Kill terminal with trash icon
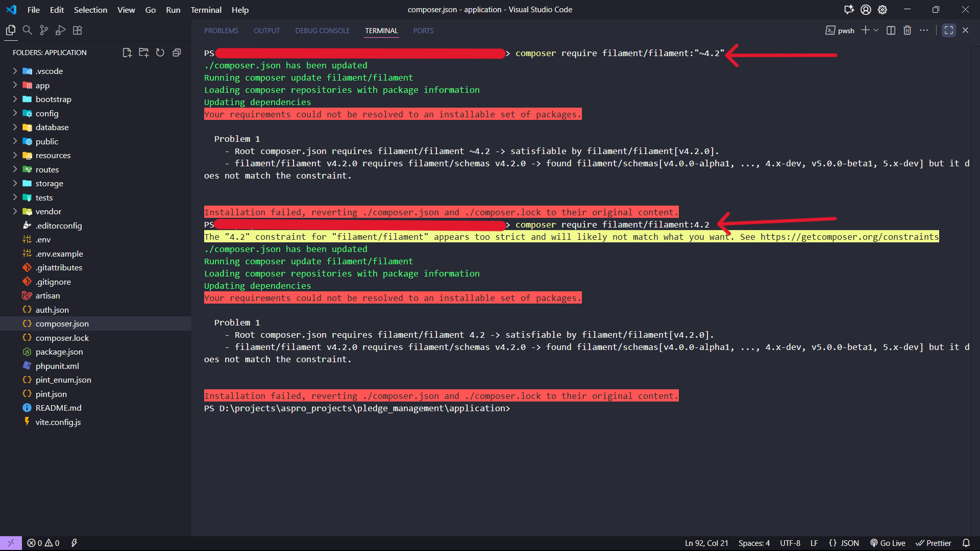The height and width of the screenshot is (551, 980). 907,31
